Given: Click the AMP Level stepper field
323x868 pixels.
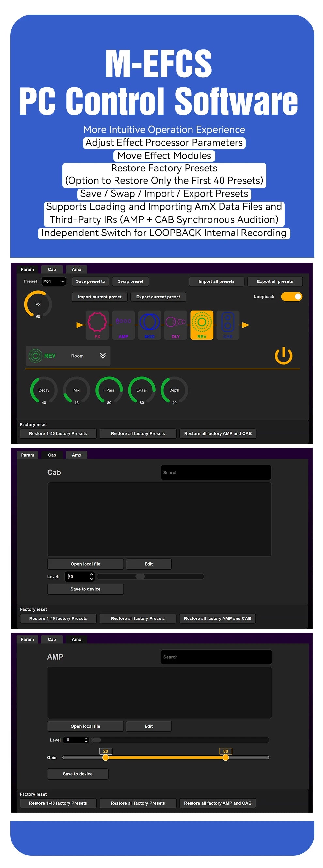Looking at the screenshot, I should coord(76,740).
